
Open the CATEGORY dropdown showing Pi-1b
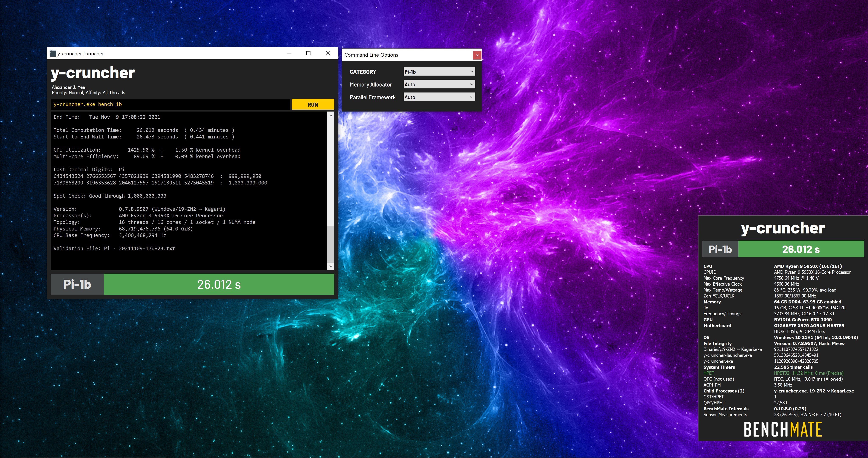click(x=439, y=71)
